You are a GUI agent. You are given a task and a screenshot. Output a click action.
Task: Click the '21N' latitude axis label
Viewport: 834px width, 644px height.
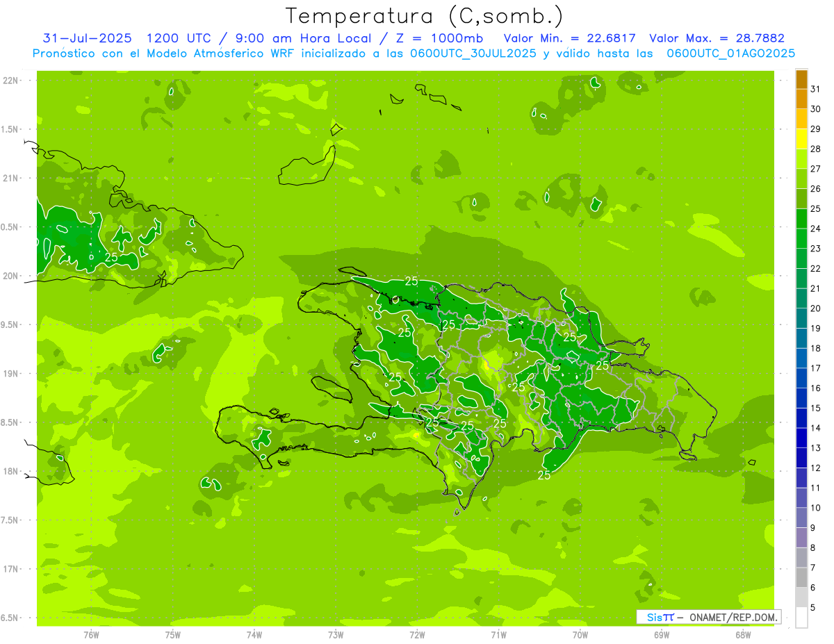[10, 178]
